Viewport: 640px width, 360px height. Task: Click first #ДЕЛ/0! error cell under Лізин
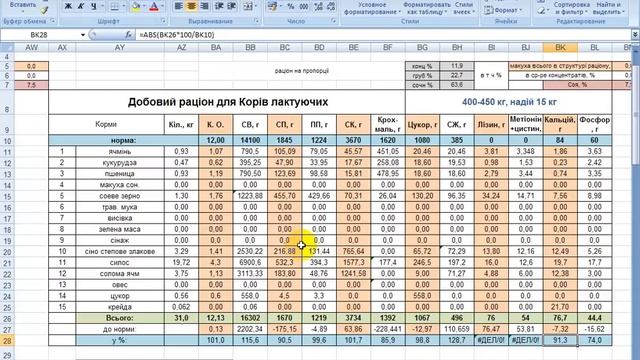(x=491, y=340)
